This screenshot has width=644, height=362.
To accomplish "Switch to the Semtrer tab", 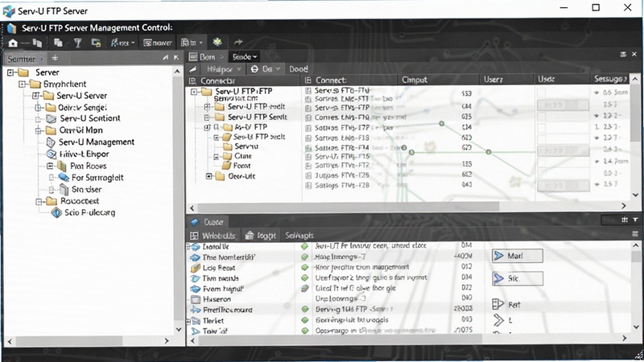I will pos(25,59).
